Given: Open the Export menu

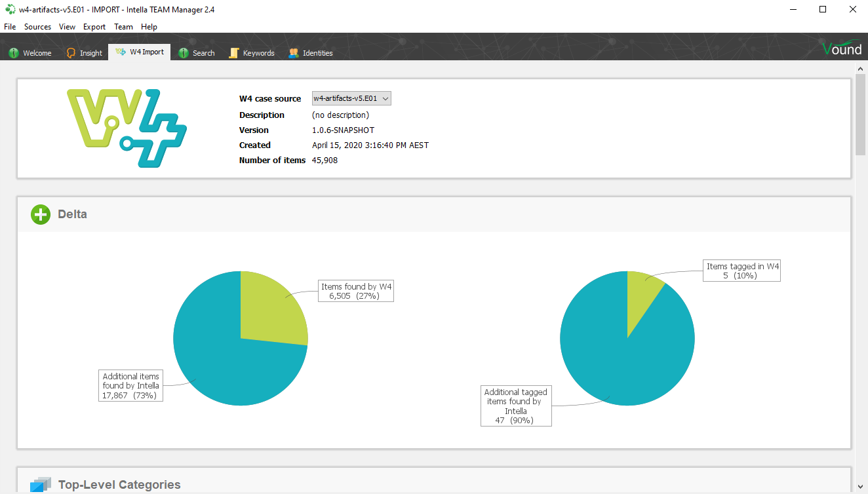Looking at the screenshot, I should [x=94, y=27].
